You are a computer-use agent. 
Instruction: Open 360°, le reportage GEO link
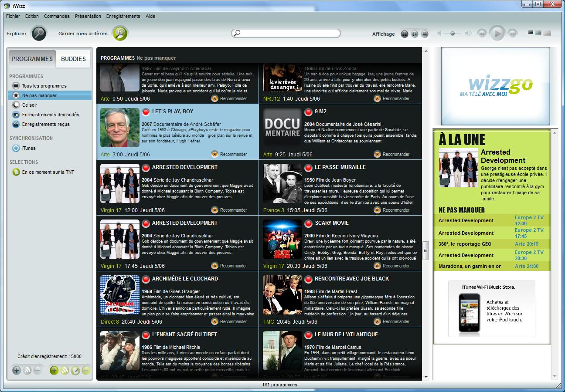click(x=465, y=244)
